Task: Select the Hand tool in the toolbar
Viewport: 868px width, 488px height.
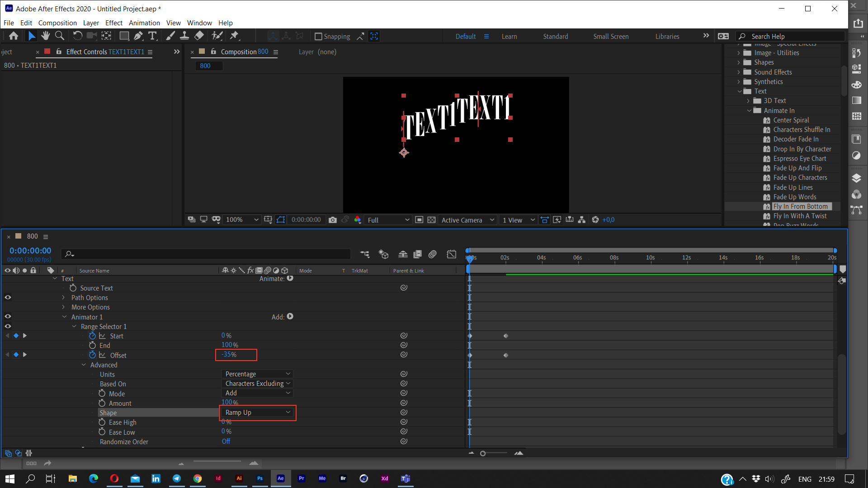Action: click(x=45, y=36)
